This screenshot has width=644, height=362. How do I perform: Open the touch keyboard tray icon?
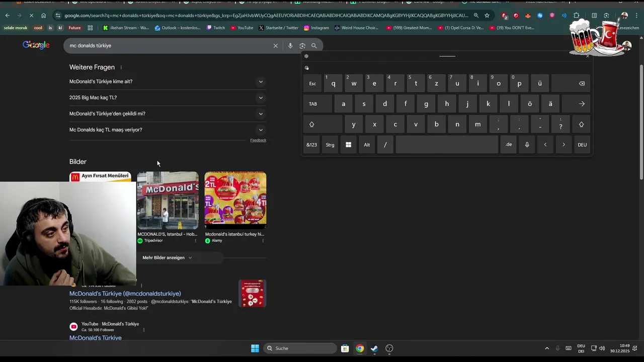tap(569, 348)
